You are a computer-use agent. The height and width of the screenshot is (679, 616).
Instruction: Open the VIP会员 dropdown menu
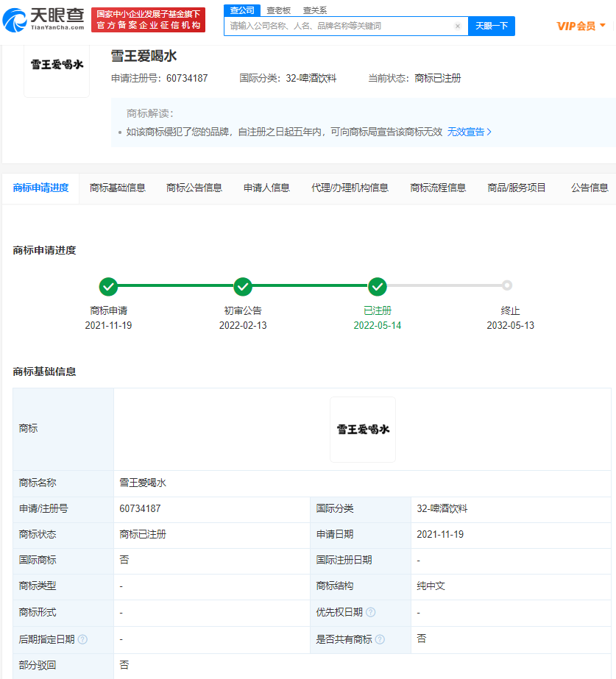pyautogui.click(x=581, y=26)
